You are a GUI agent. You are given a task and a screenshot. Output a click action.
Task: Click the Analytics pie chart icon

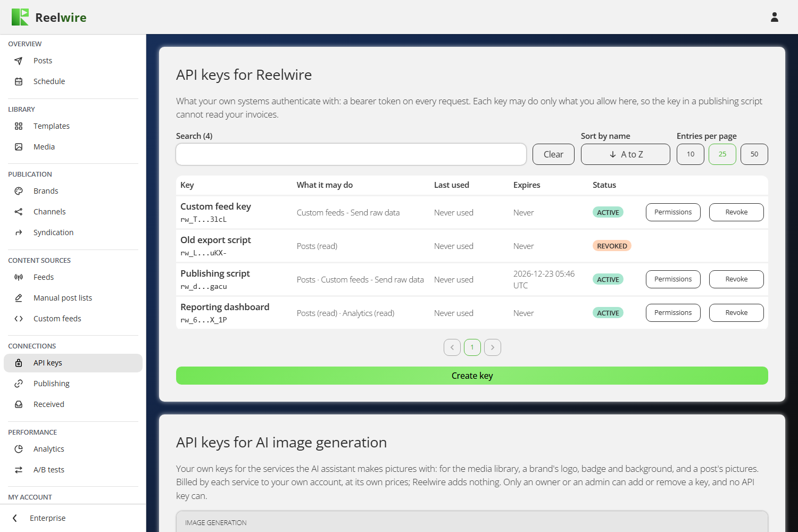(x=19, y=449)
